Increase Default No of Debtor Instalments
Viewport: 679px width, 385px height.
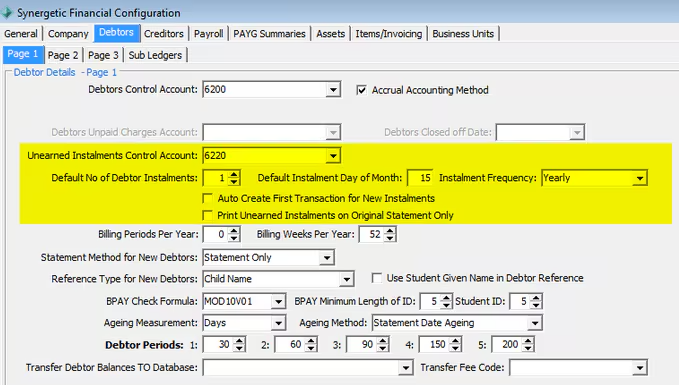(234, 174)
